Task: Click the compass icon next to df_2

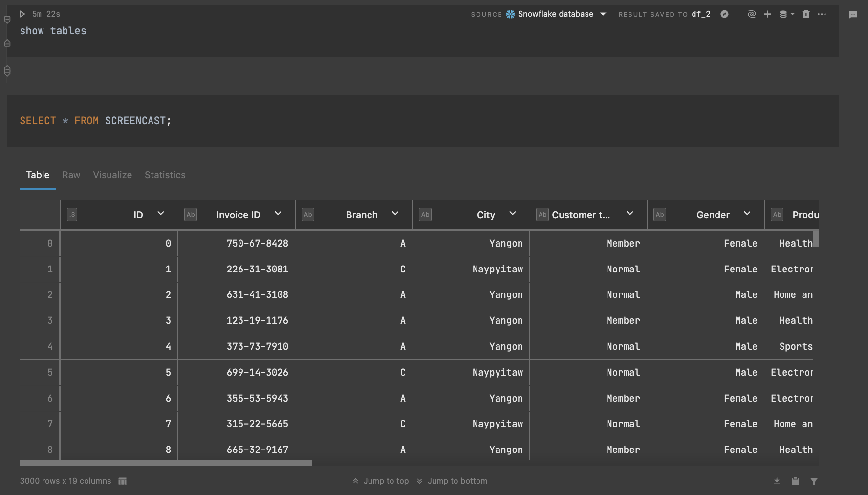Action: pos(724,14)
